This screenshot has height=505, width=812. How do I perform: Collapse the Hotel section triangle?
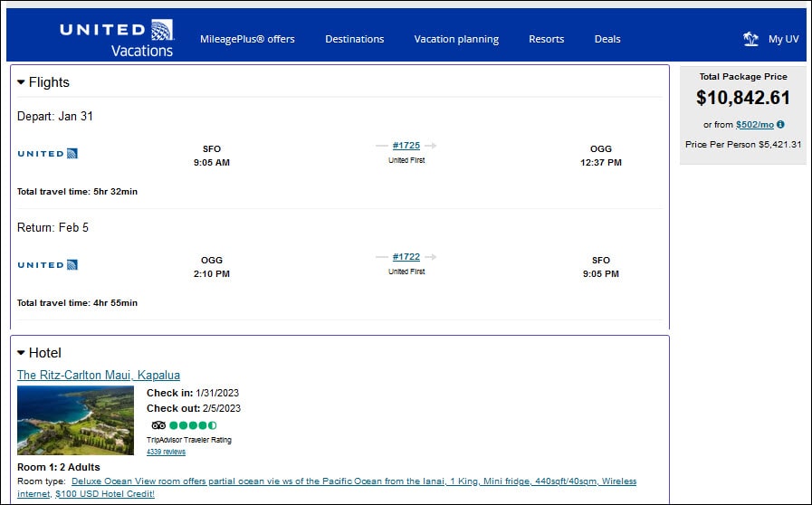(x=21, y=353)
